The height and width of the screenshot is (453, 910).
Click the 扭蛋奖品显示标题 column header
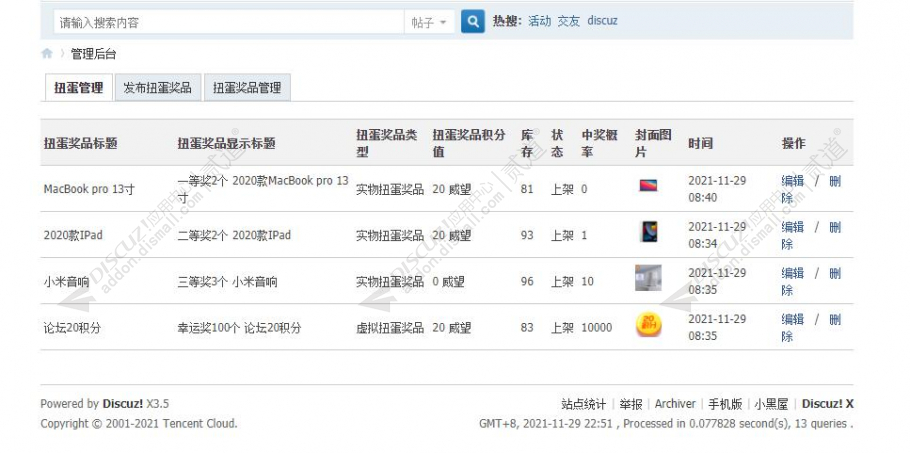coord(226,144)
